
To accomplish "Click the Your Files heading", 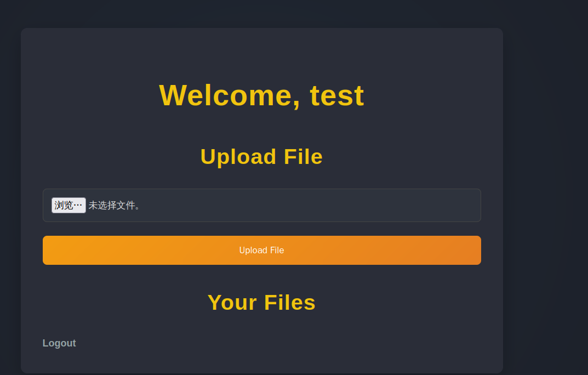I will [262, 303].
